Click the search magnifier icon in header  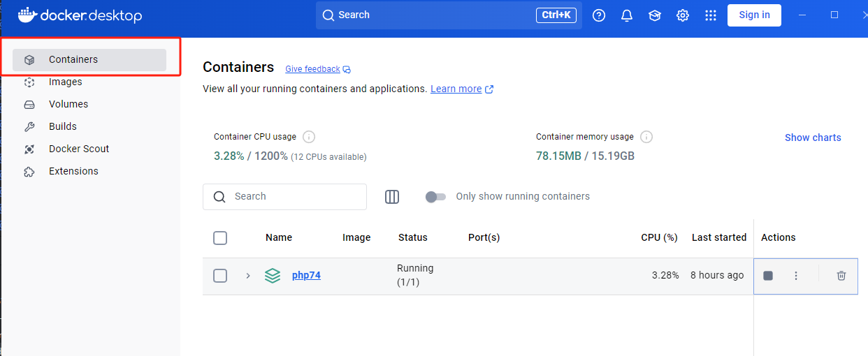coord(328,15)
